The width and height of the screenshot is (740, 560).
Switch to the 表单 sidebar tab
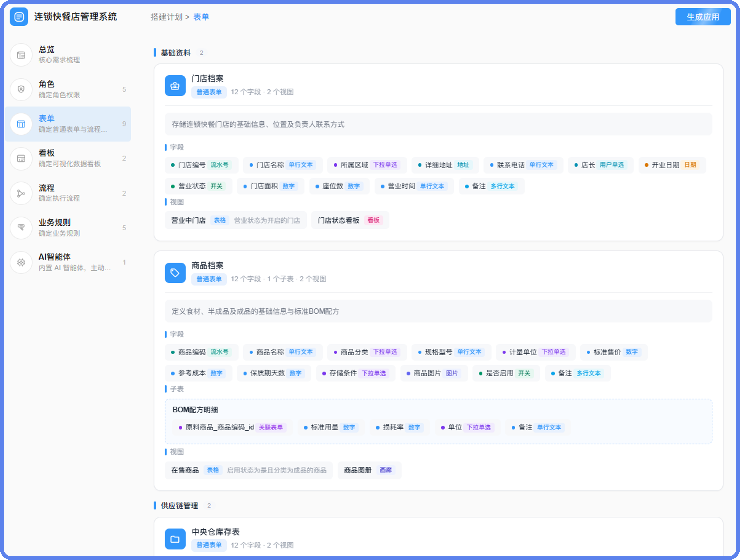pos(68,124)
